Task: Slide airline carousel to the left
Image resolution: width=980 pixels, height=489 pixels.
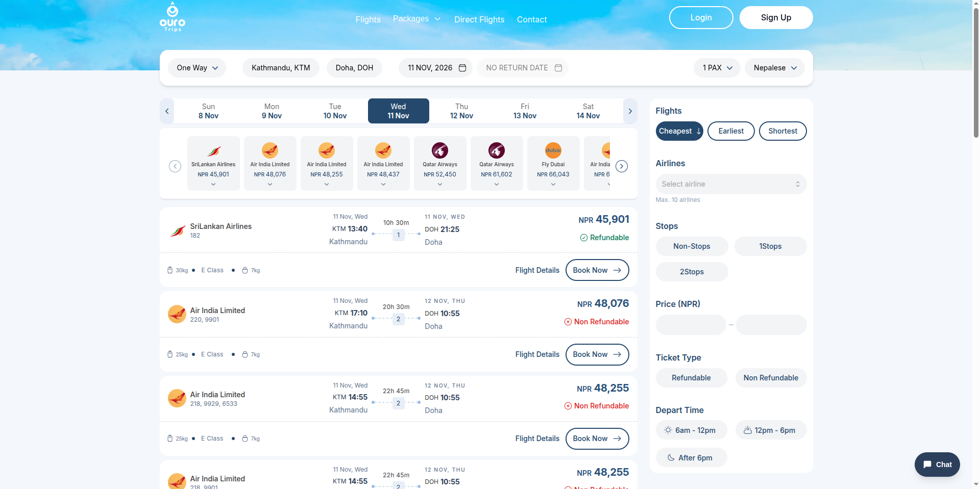Action: coord(175,166)
